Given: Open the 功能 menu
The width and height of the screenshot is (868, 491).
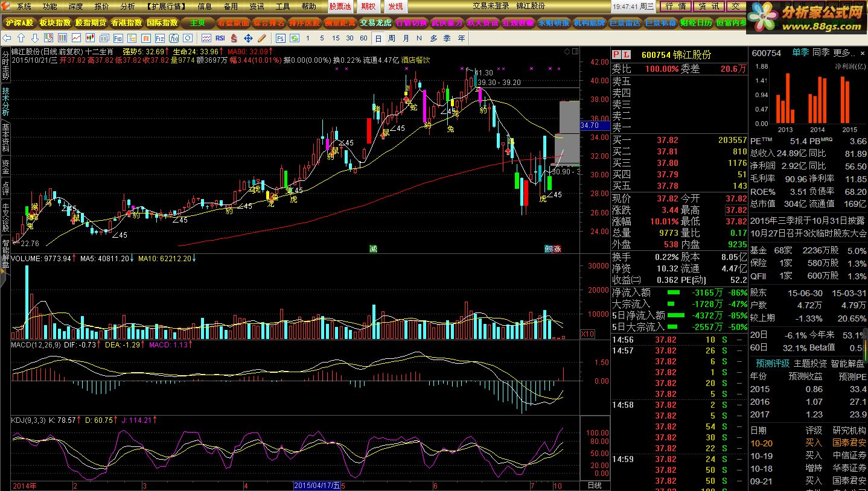Looking at the screenshot, I should pos(50,6).
